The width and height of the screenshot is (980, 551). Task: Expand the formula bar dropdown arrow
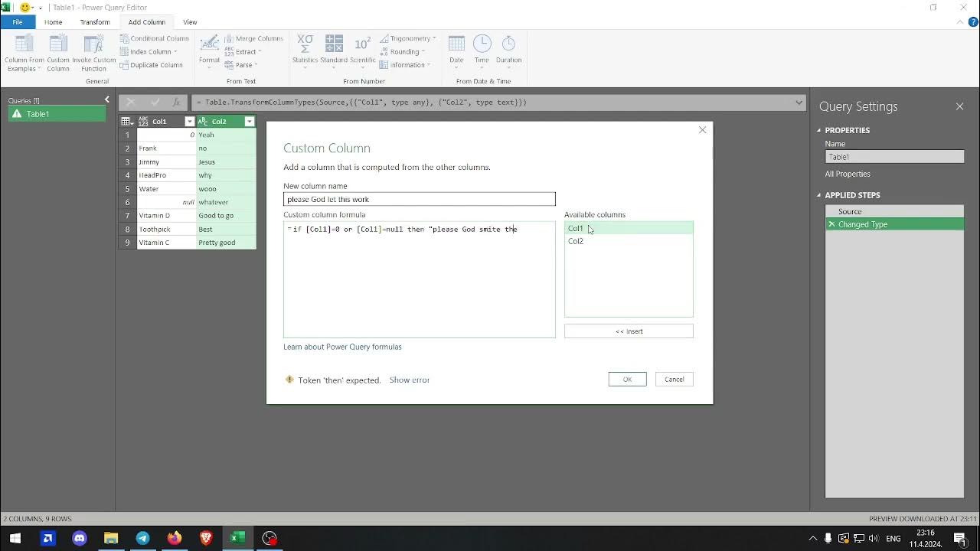[799, 103]
